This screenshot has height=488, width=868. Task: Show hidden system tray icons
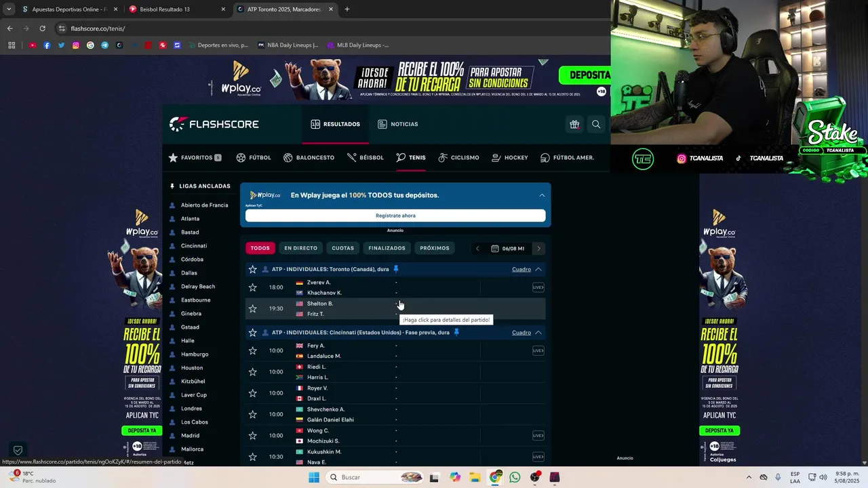pos(749,477)
